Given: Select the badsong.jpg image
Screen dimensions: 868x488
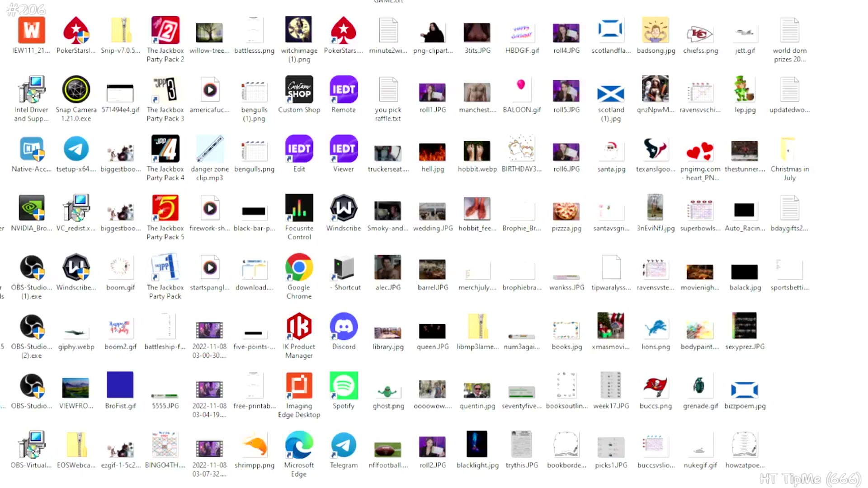Looking at the screenshot, I should pyautogui.click(x=656, y=30).
